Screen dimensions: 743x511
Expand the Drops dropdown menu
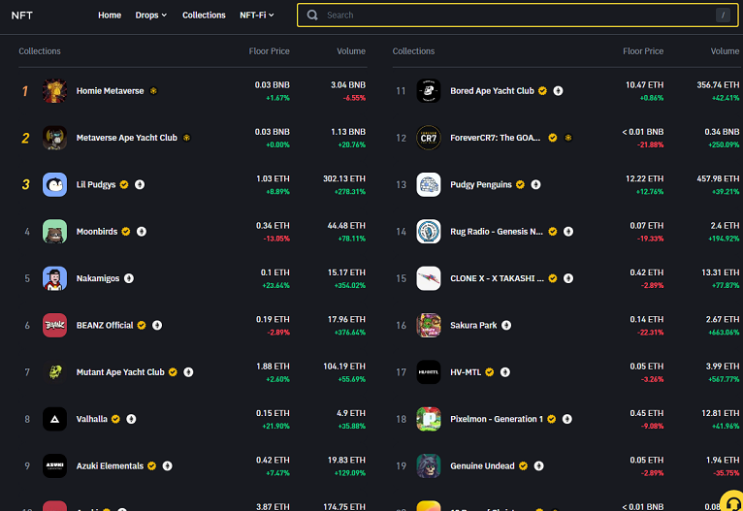pyautogui.click(x=151, y=15)
